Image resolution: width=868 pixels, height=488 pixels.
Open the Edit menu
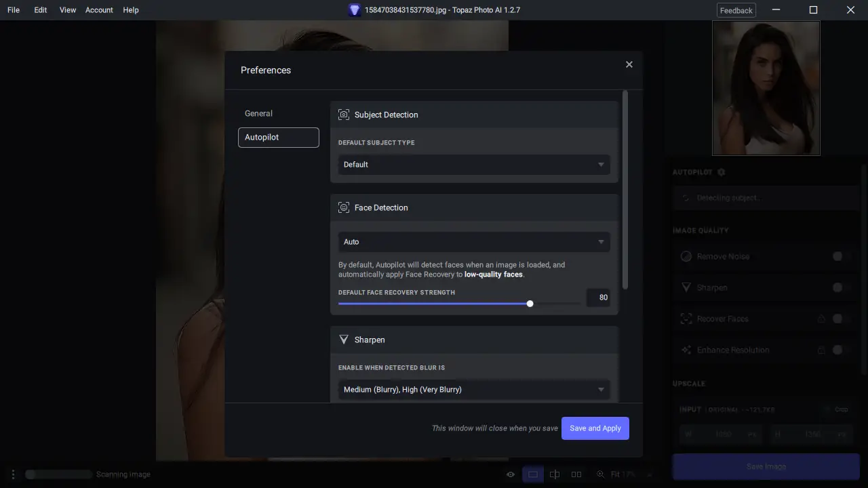point(41,10)
